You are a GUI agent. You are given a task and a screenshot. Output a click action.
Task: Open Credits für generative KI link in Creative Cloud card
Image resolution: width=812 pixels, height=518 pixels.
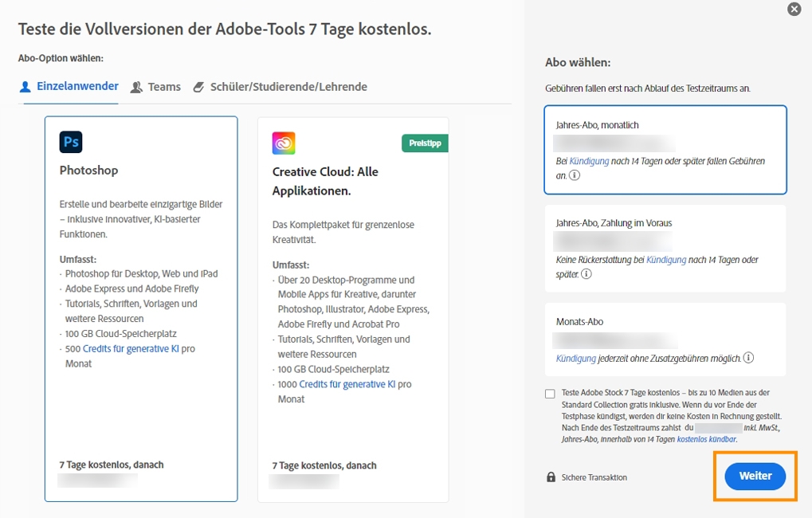point(347,384)
